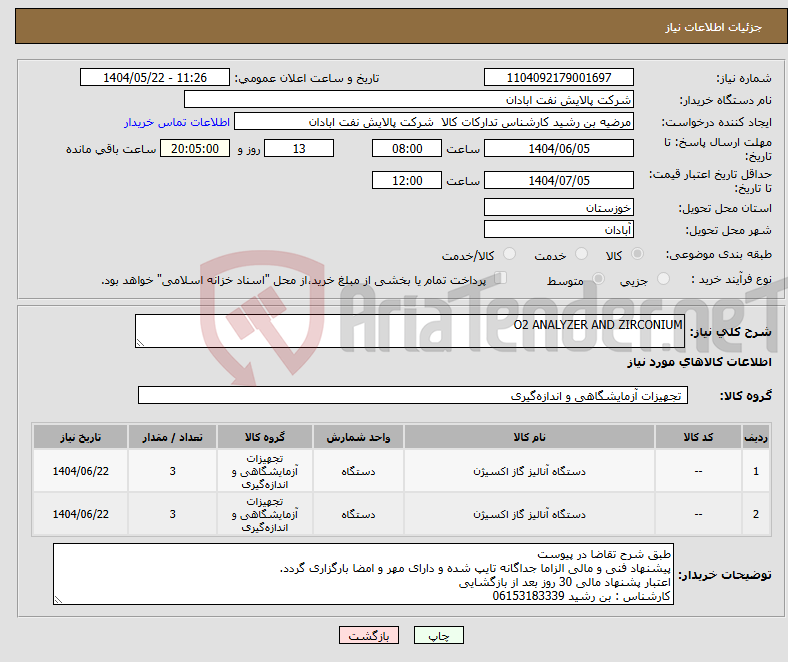
Task: Click the city field آبادان
Action: click(x=559, y=229)
